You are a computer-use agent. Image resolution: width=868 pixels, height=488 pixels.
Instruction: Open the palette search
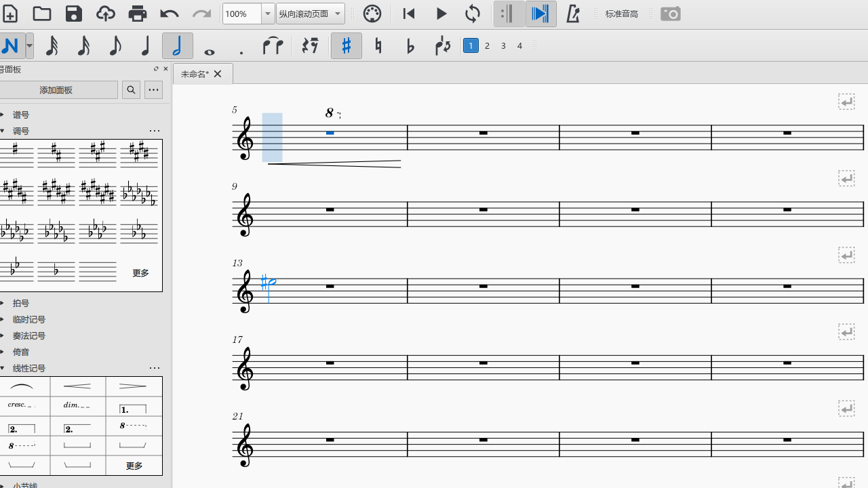pos(131,89)
